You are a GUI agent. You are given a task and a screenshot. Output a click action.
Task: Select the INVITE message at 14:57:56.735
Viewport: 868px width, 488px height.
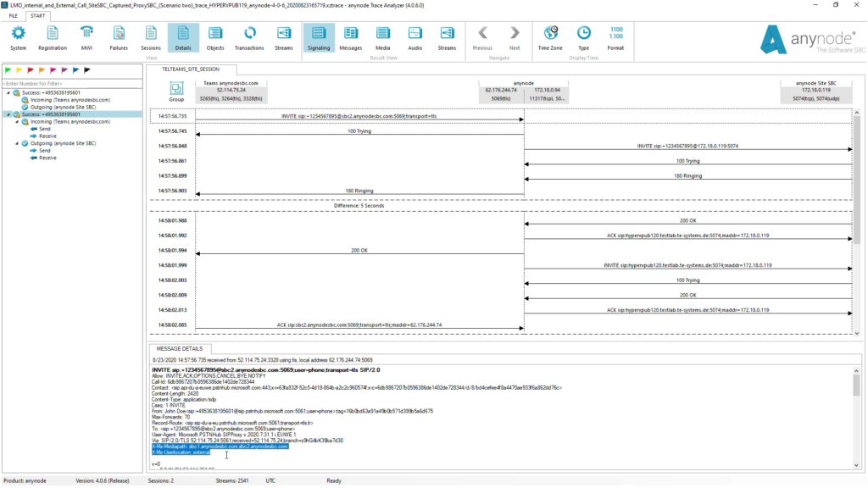click(359, 117)
